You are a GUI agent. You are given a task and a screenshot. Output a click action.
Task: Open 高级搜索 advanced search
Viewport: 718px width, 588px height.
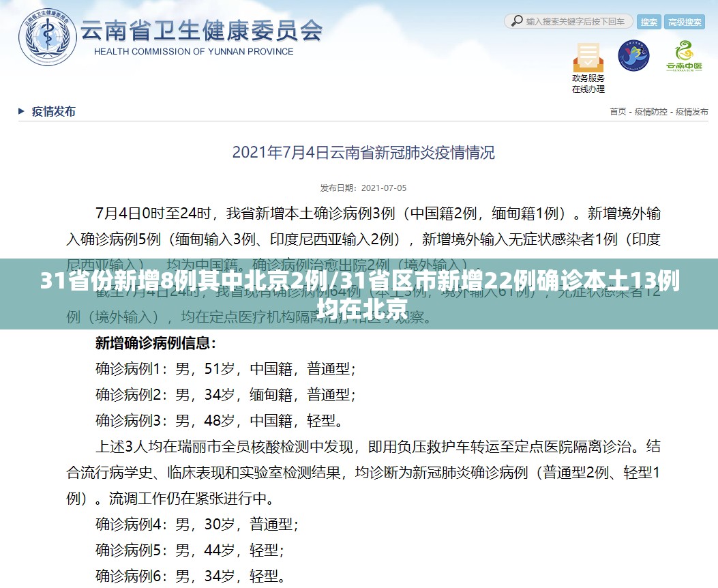pos(685,22)
